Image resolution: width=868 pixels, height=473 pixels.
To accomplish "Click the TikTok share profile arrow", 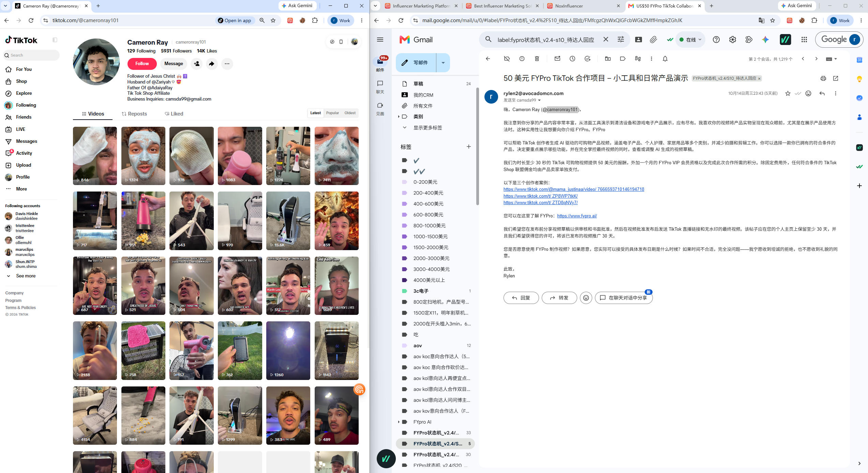I will pos(212,64).
